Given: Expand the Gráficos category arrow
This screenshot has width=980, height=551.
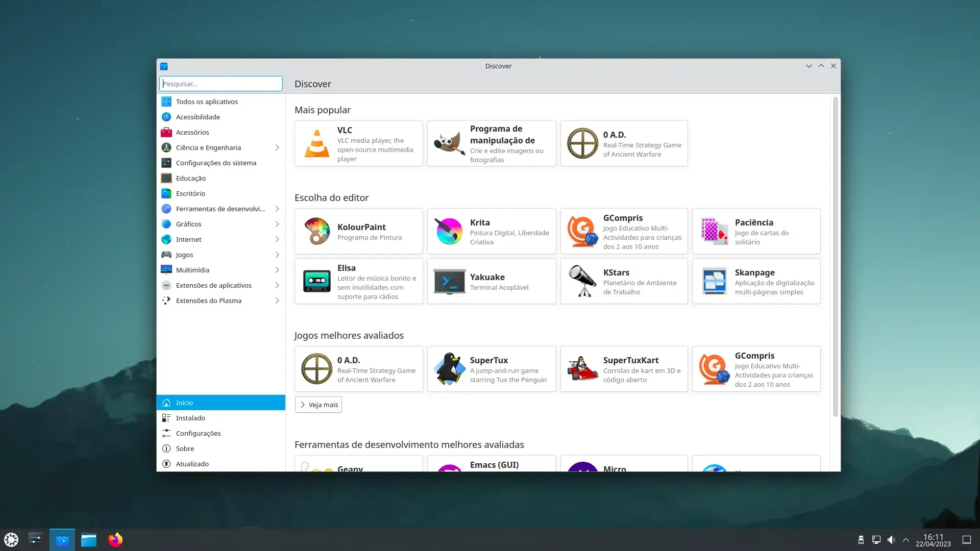Looking at the screenshot, I should tap(277, 224).
